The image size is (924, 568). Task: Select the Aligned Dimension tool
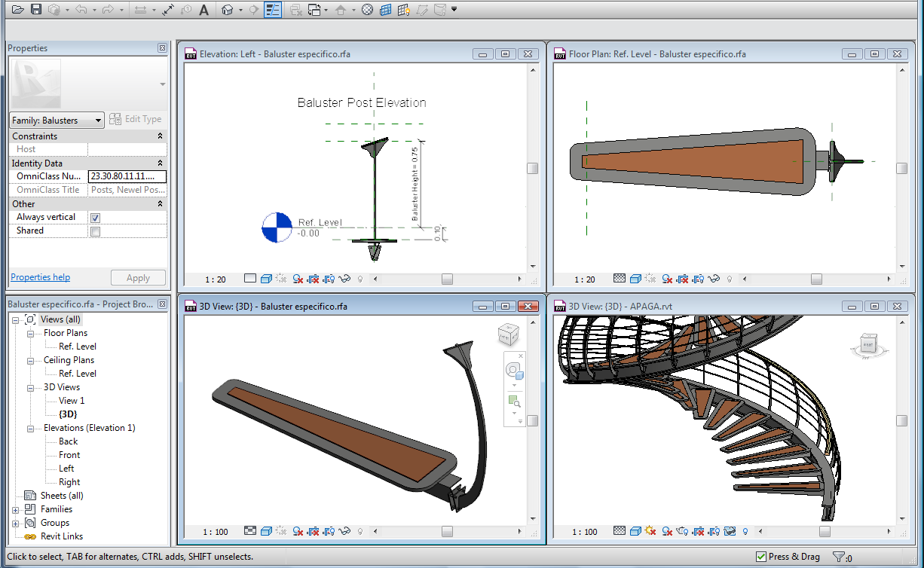pyautogui.click(x=167, y=10)
